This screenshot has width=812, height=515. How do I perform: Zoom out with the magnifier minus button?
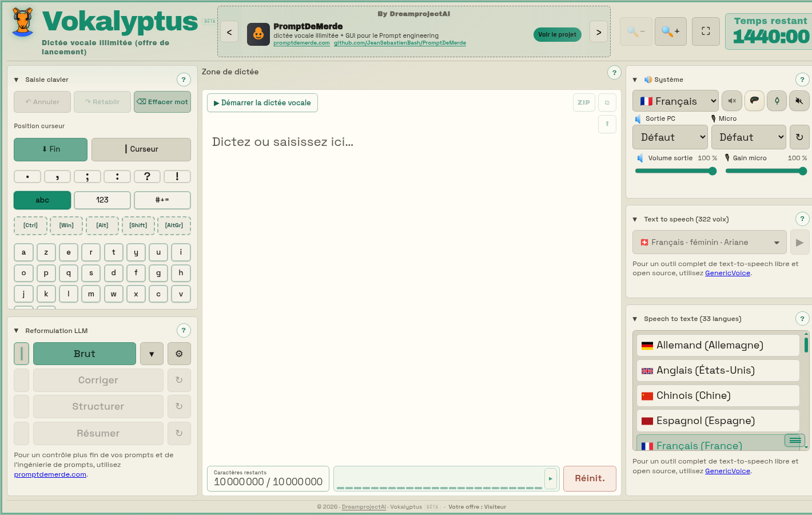(x=635, y=31)
